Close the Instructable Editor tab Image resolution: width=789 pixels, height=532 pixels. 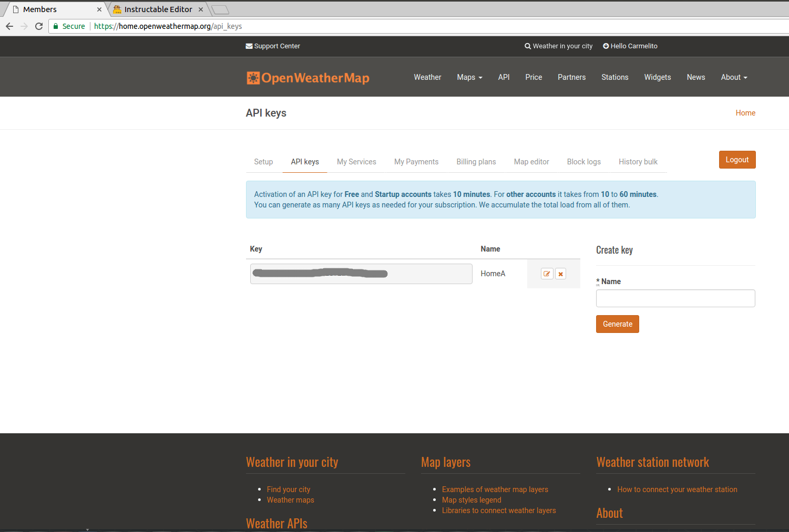pos(201,9)
